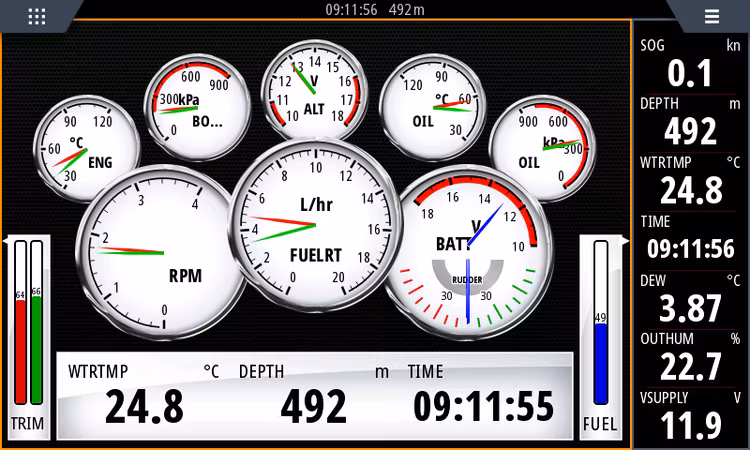This screenshot has width=750, height=450.
Task: Select the boost pressure kPa gauge
Action: [x=194, y=101]
